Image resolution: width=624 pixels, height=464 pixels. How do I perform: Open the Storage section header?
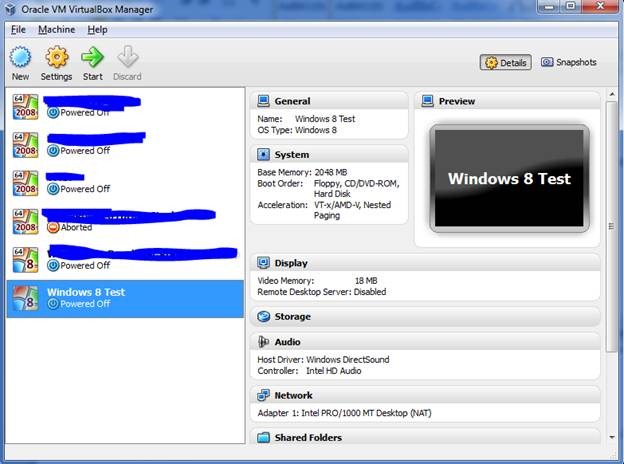[x=425, y=316]
